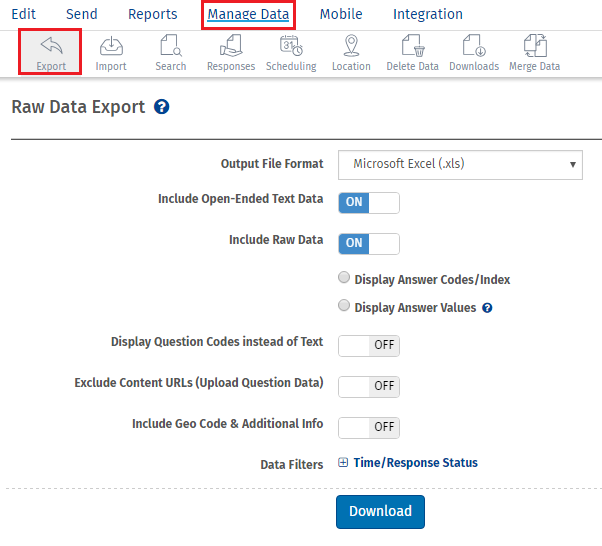Click the Time/Response Status link

pyautogui.click(x=415, y=463)
